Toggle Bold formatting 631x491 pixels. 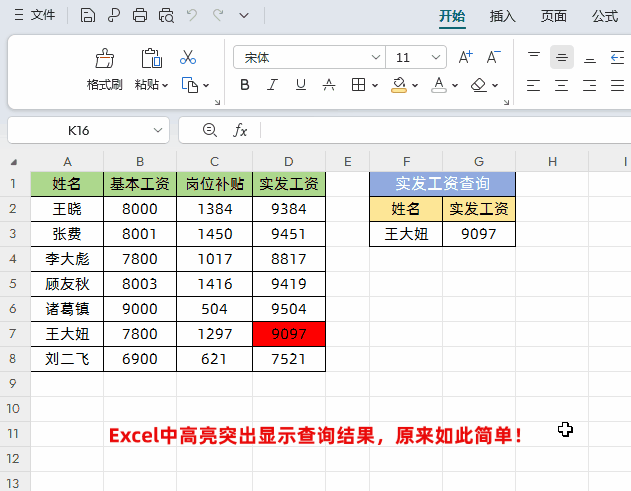tap(245, 86)
